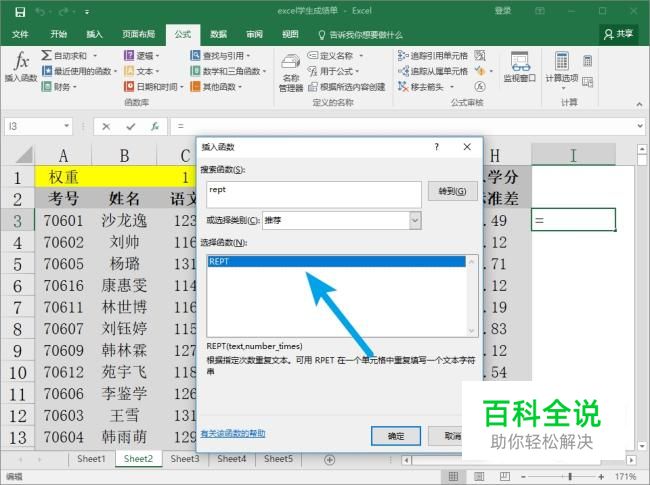Click the Go (转到) button in dialog

coord(452,192)
